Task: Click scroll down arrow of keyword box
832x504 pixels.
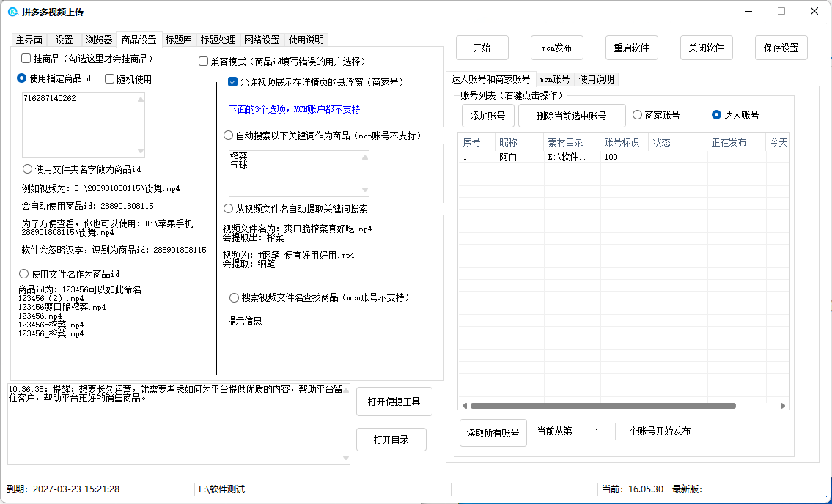Action: [x=365, y=190]
